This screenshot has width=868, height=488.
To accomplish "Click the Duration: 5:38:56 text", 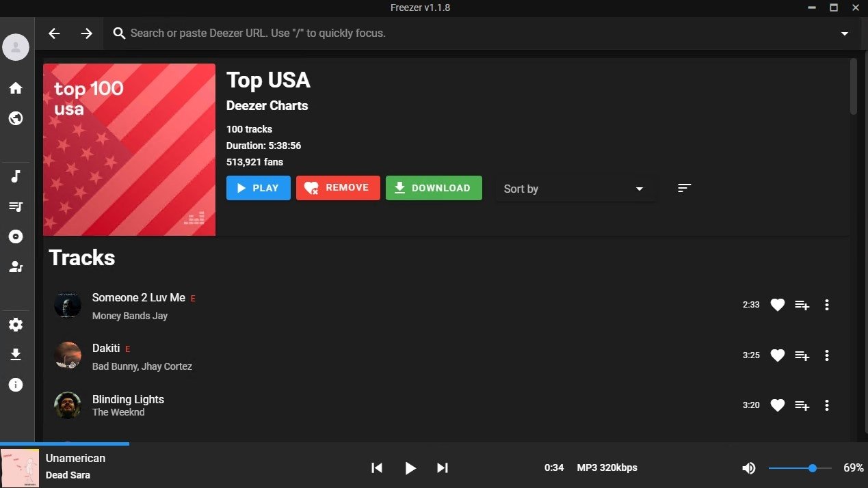I will (x=263, y=146).
